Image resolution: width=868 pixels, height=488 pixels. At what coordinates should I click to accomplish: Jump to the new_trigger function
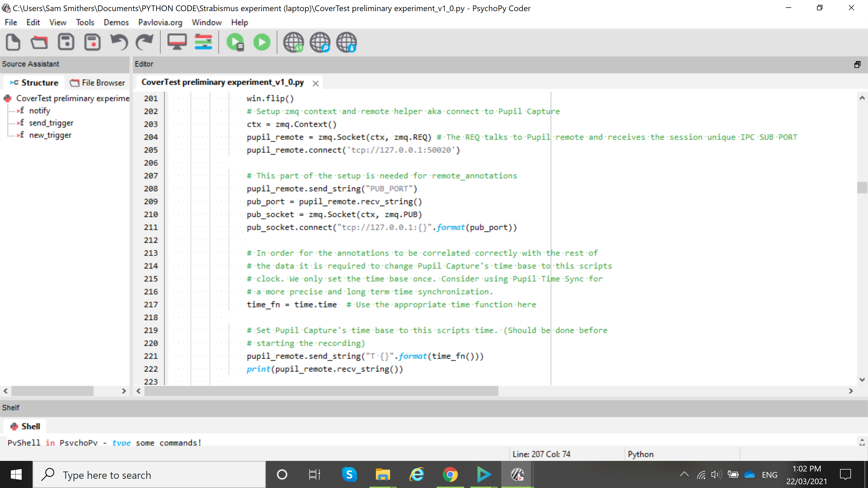pyautogui.click(x=50, y=135)
